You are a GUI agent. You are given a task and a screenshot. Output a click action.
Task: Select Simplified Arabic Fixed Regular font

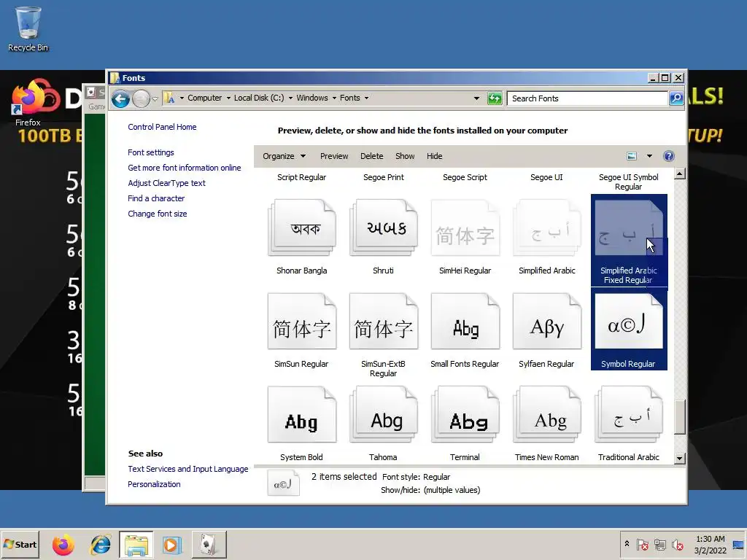pos(629,240)
